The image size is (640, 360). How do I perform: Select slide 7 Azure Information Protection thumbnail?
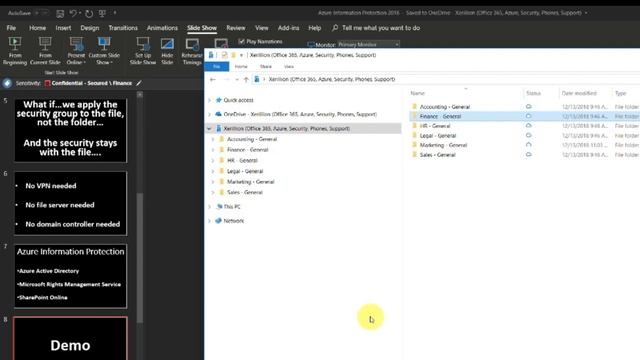[71, 276]
